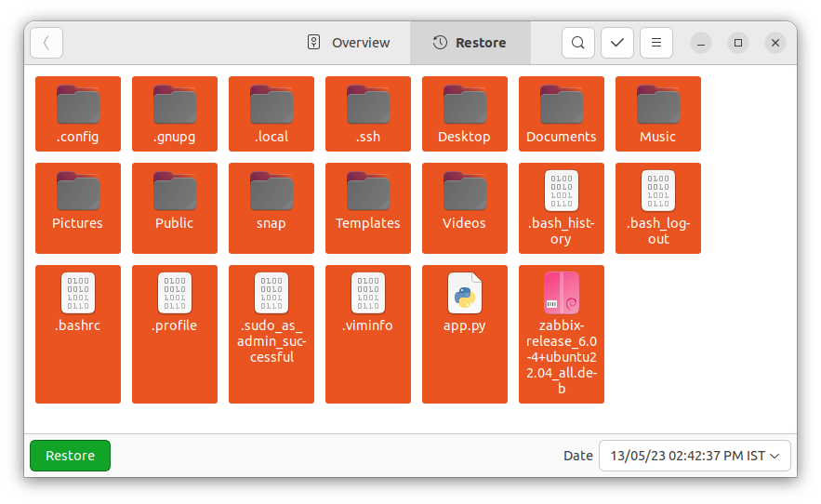This screenshot has width=821, height=504.
Task: Open the hamburger menu
Action: tap(656, 43)
